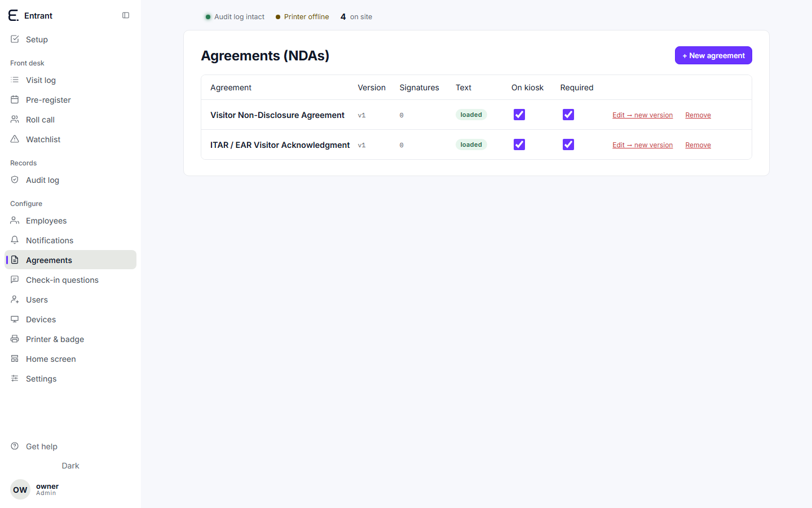Collapse the sidebar with the panel icon
Viewport: 812px width, 508px height.
click(126, 15)
